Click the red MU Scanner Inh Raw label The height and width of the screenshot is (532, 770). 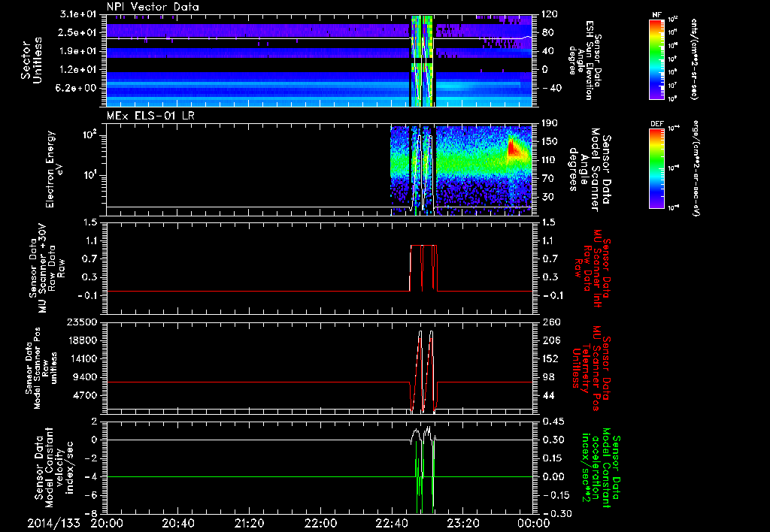[x=593, y=268]
